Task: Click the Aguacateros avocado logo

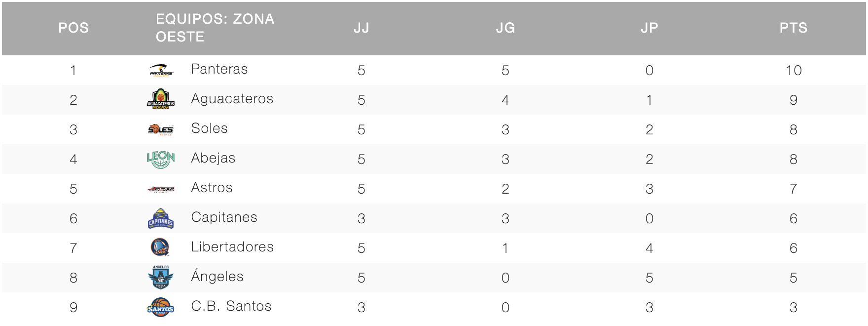Action: tap(161, 99)
